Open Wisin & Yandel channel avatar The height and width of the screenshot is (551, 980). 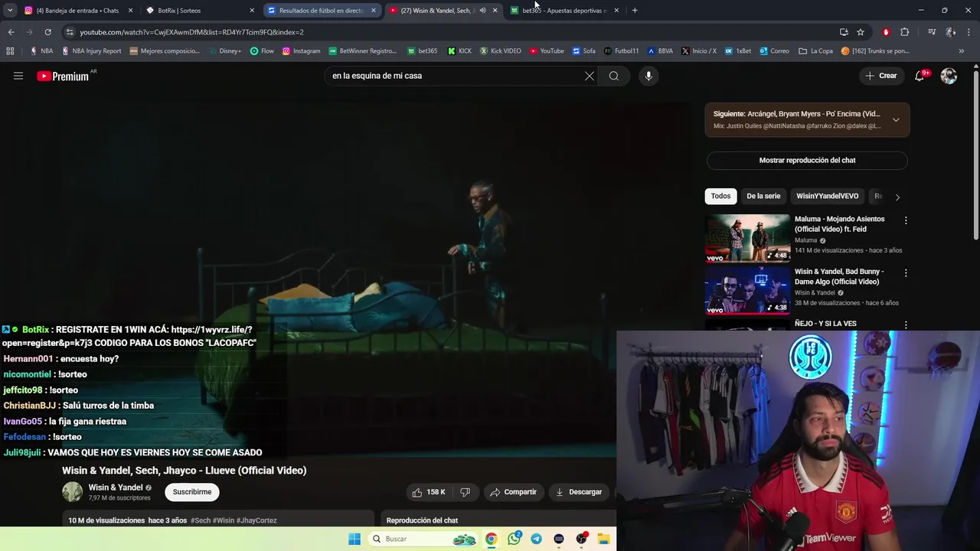72,492
